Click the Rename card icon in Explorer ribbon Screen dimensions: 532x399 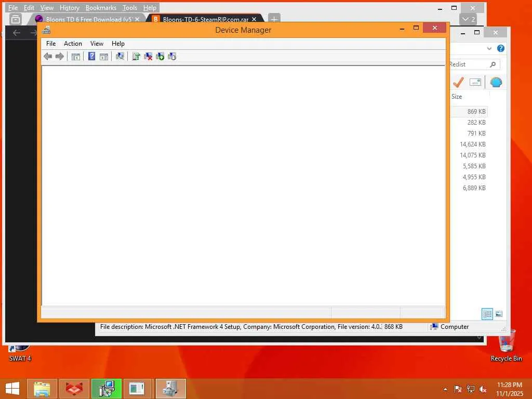[x=475, y=82]
